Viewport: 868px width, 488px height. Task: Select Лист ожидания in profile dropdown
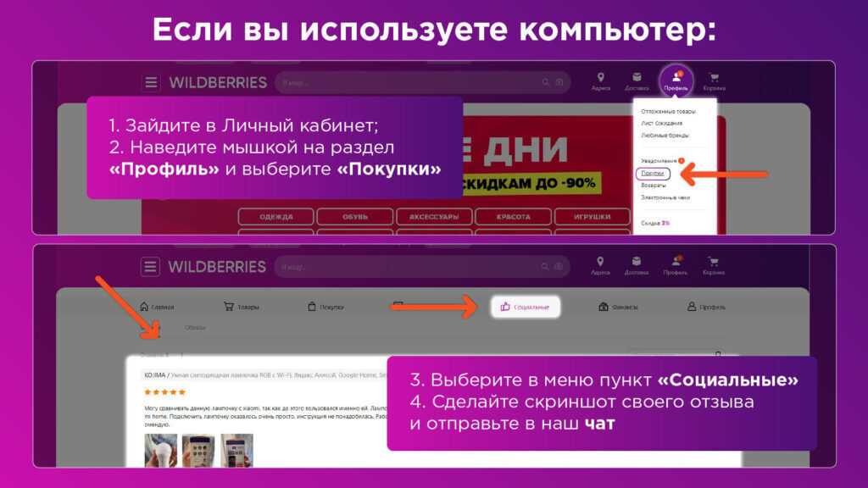pyautogui.click(x=661, y=124)
